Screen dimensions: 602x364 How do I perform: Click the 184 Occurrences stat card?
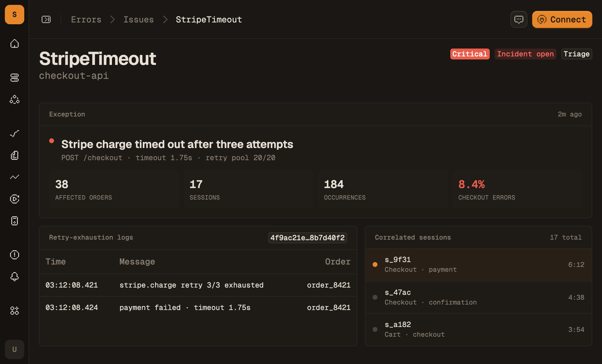tap(383, 189)
